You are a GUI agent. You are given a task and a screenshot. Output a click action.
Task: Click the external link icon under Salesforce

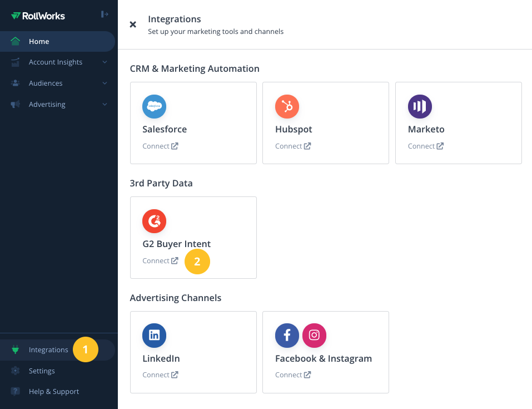(x=175, y=146)
